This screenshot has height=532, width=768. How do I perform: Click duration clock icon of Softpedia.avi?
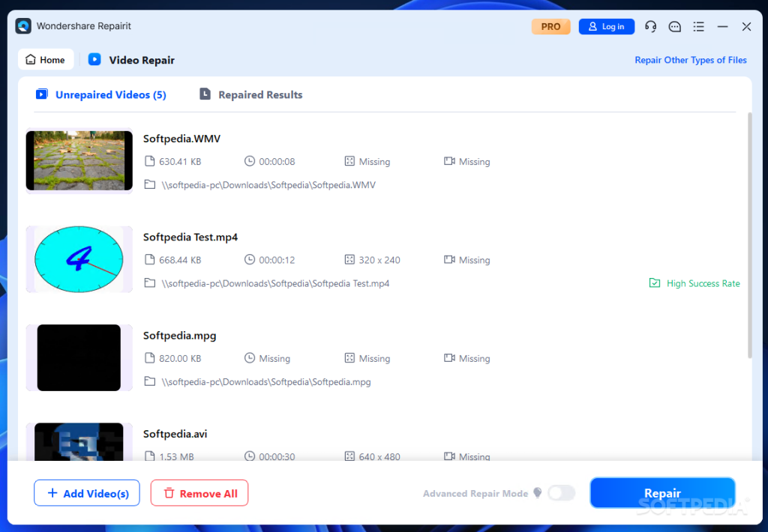250,456
